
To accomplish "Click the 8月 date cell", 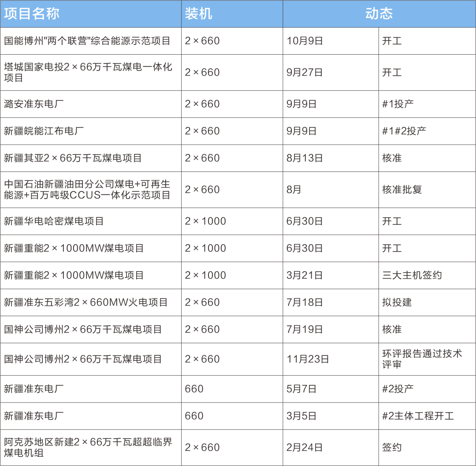I will [331, 190].
